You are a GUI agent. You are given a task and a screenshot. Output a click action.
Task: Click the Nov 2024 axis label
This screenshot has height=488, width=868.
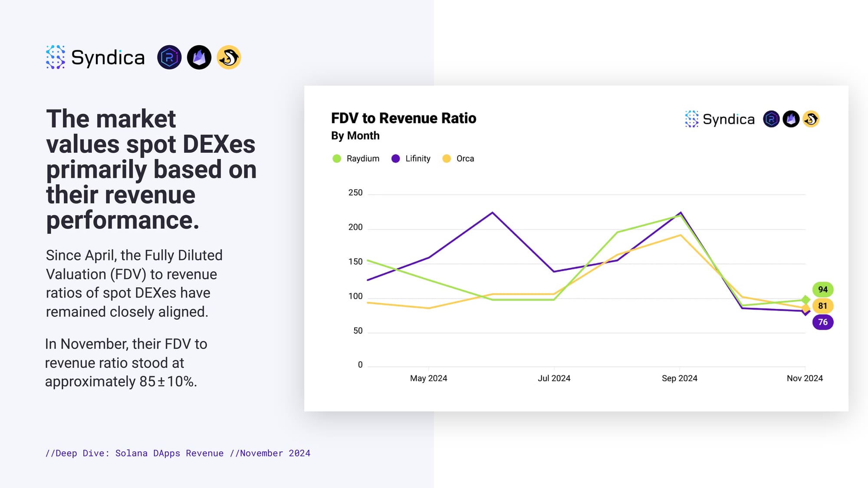click(x=805, y=378)
